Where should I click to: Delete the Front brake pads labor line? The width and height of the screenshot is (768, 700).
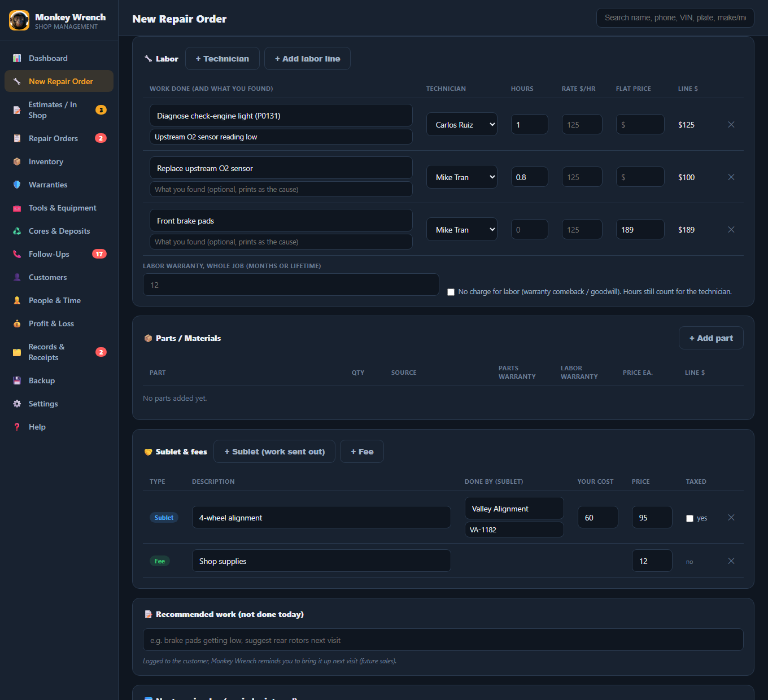pyautogui.click(x=731, y=230)
